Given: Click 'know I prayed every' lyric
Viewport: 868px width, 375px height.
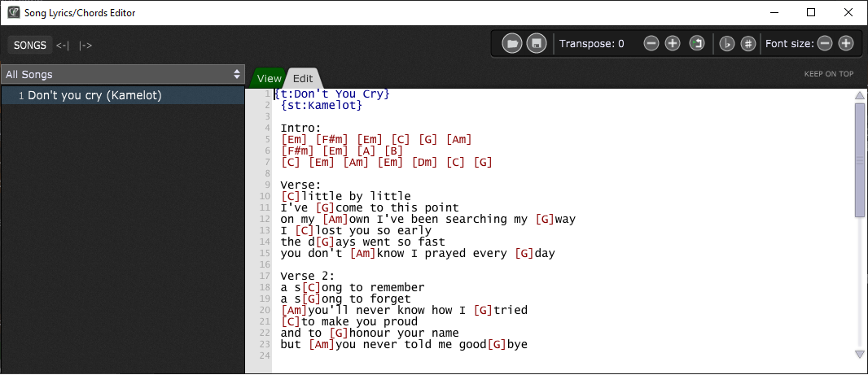Looking at the screenshot, I should 442,253.
